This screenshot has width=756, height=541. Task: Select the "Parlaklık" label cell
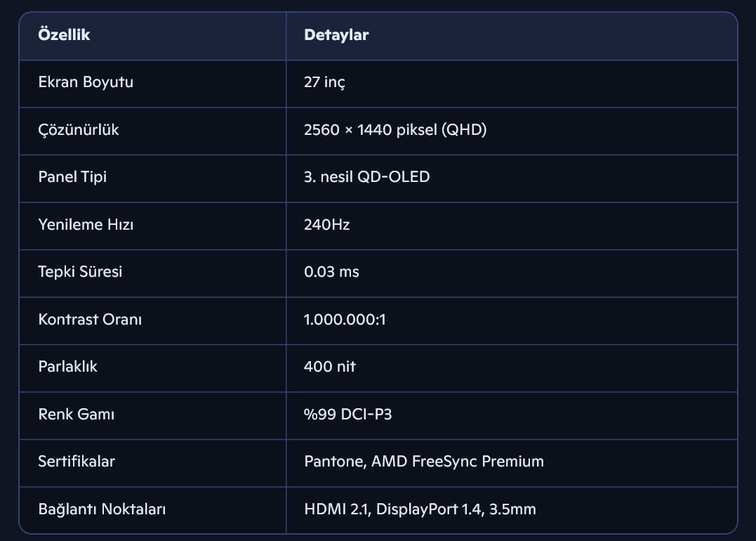[x=67, y=367]
